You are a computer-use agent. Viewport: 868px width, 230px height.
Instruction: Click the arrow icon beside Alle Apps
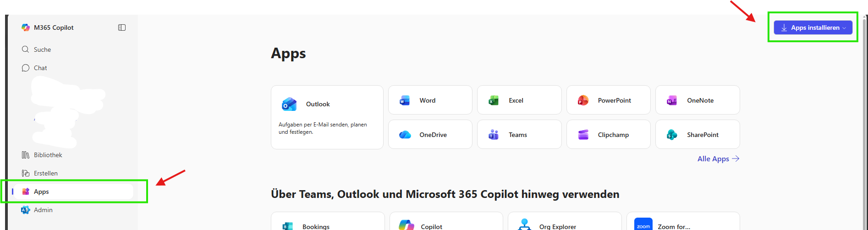(x=736, y=159)
